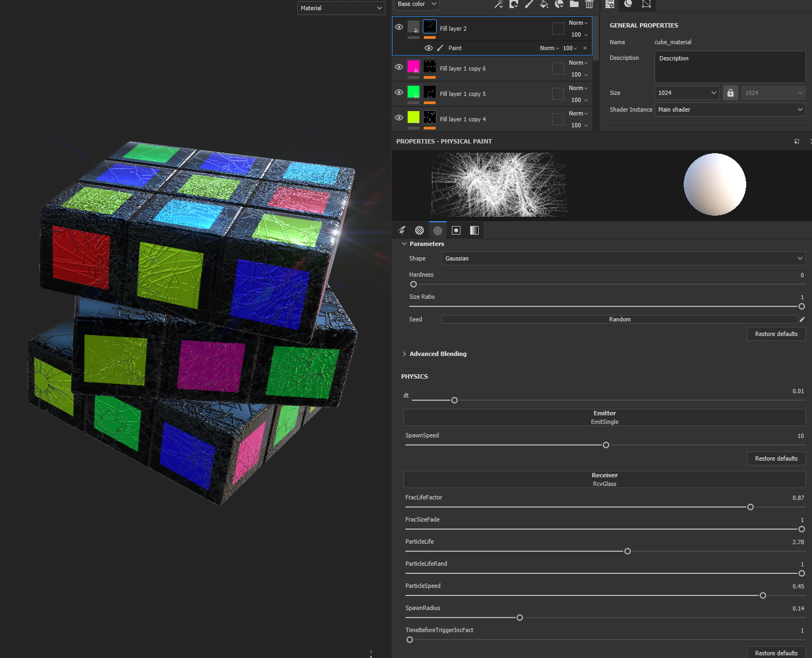Edit seed with the pencil icon
812x658 pixels.
(802, 319)
